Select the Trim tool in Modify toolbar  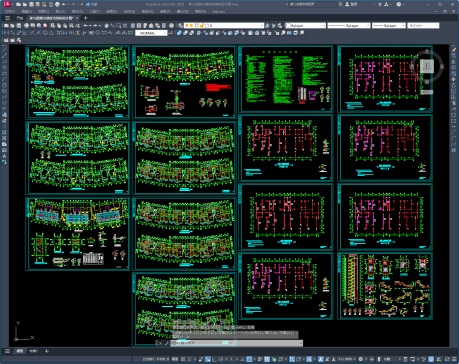click(454, 103)
